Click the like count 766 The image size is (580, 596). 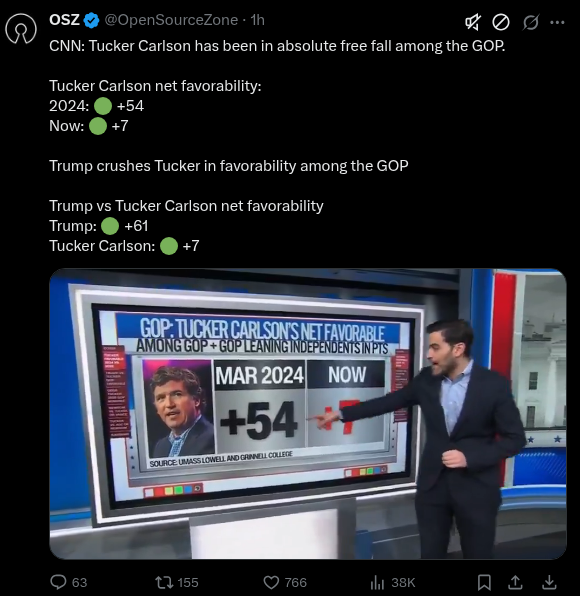point(295,582)
